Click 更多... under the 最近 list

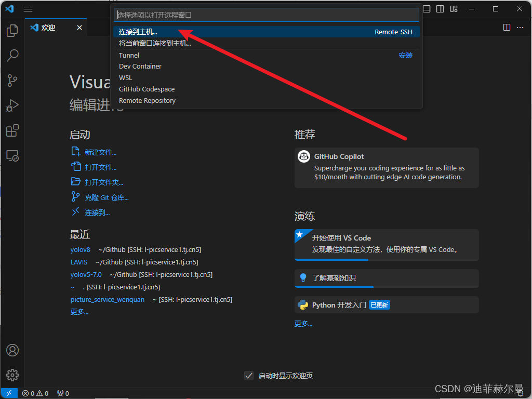[79, 312]
